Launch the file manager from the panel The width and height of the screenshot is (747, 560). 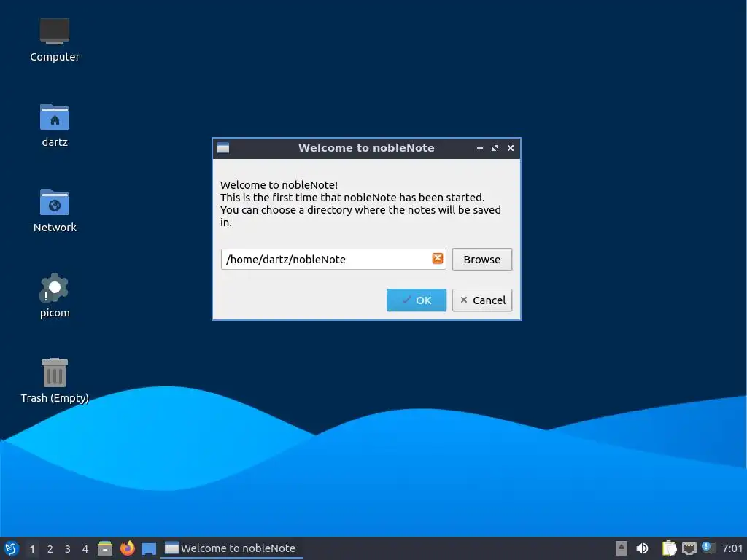pos(105,548)
